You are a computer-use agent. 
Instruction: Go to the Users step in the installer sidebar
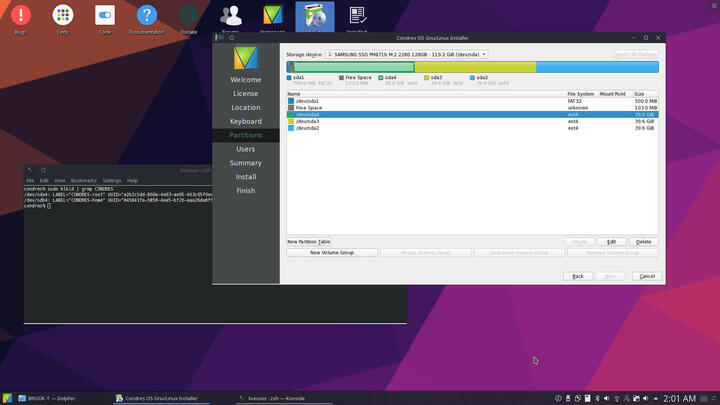click(246, 149)
